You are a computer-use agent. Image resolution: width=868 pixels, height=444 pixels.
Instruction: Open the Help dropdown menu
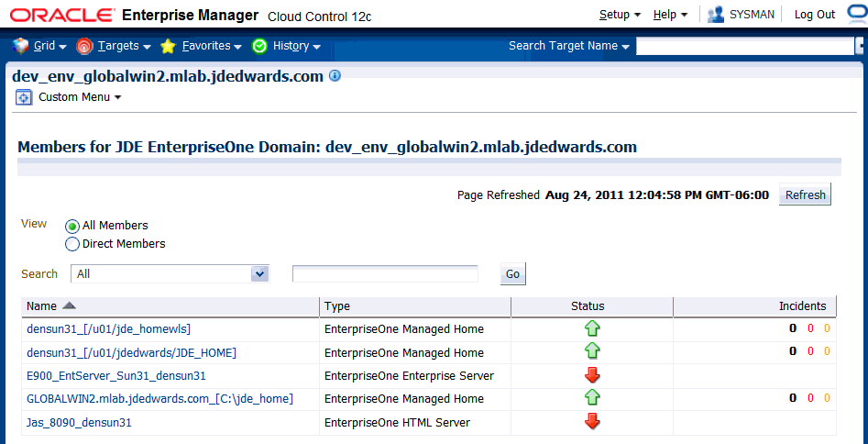(x=670, y=15)
